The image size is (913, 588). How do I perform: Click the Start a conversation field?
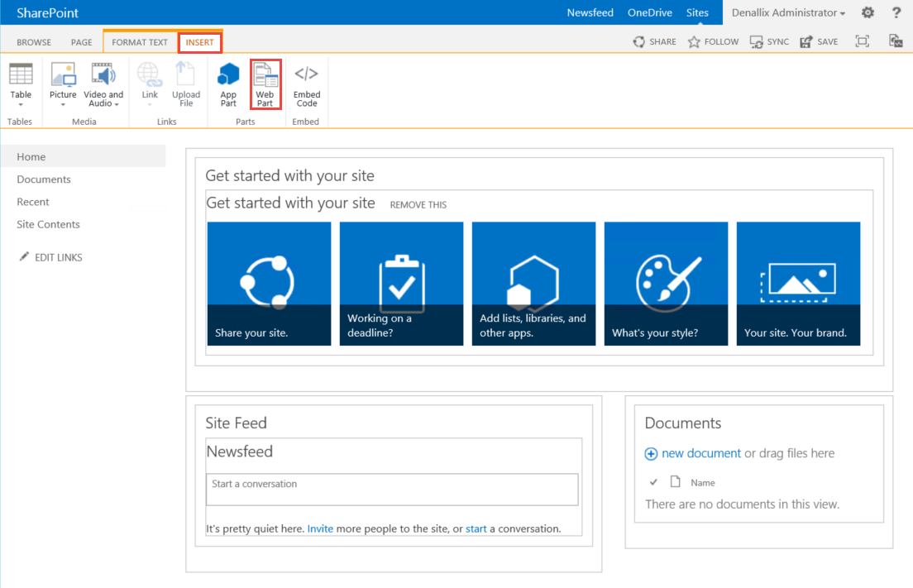tap(392, 489)
